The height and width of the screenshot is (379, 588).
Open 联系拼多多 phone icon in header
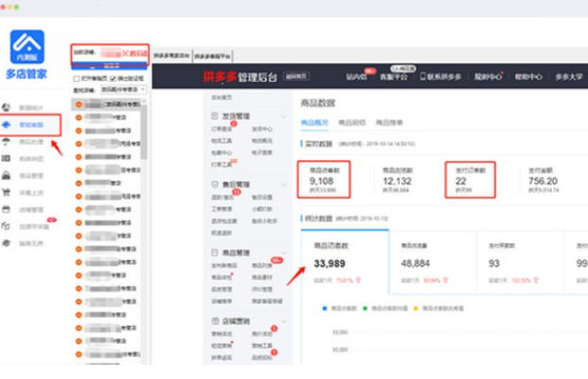424,75
